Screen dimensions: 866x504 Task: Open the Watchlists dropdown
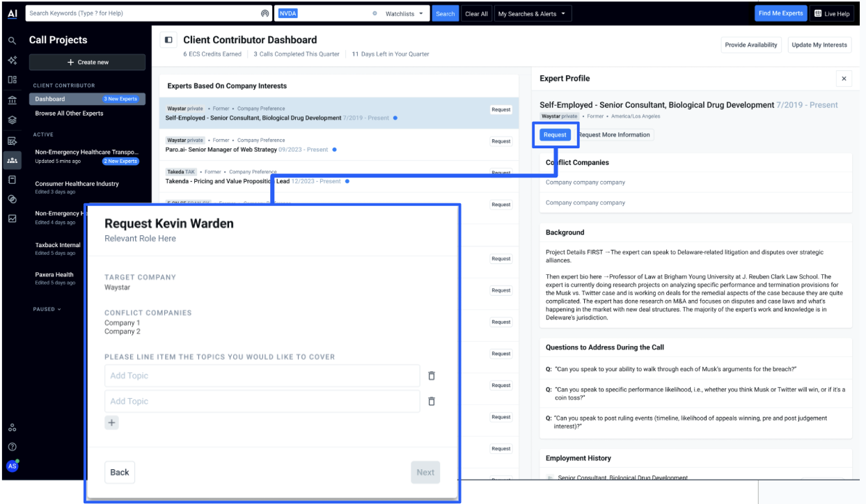click(407, 14)
